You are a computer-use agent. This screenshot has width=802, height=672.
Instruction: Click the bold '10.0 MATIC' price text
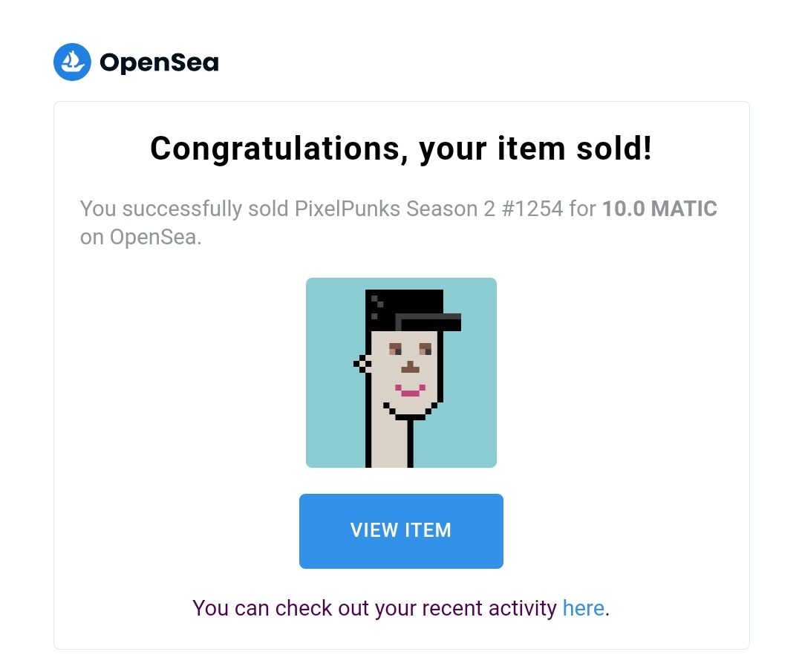pos(660,209)
